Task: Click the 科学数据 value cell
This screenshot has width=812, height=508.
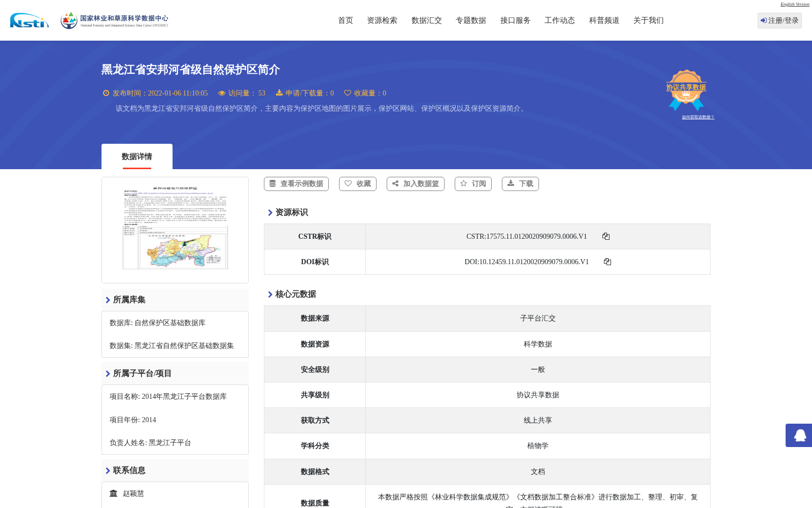Action: point(538,344)
